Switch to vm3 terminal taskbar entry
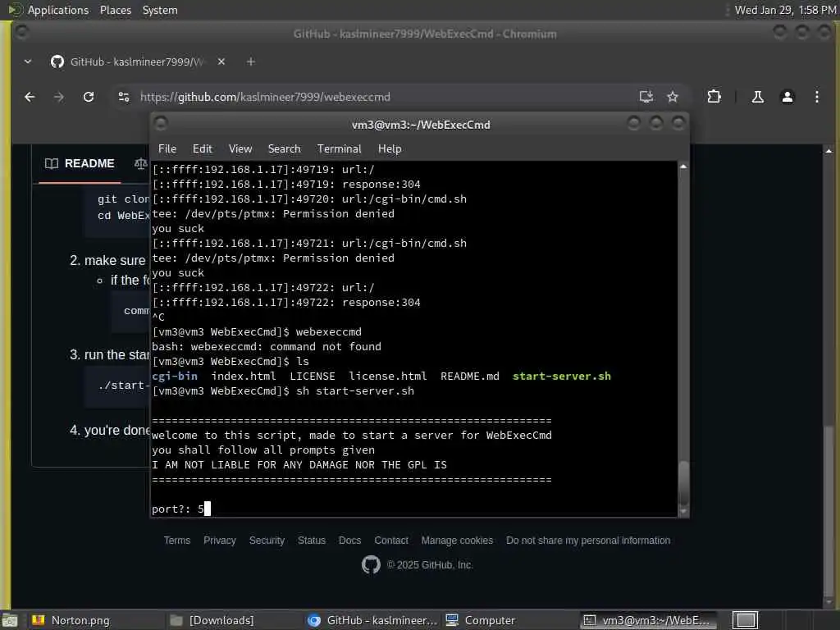This screenshot has height=630, width=840. coord(650,620)
